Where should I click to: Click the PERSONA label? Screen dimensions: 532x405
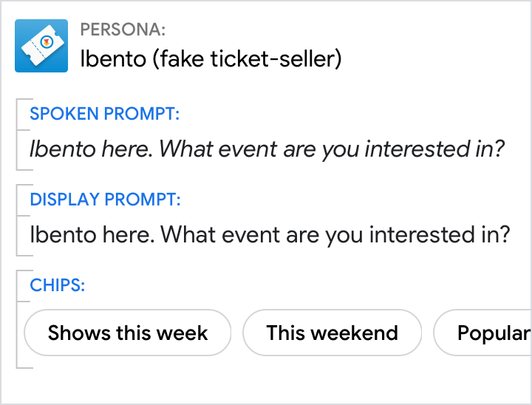pos(123,30)
